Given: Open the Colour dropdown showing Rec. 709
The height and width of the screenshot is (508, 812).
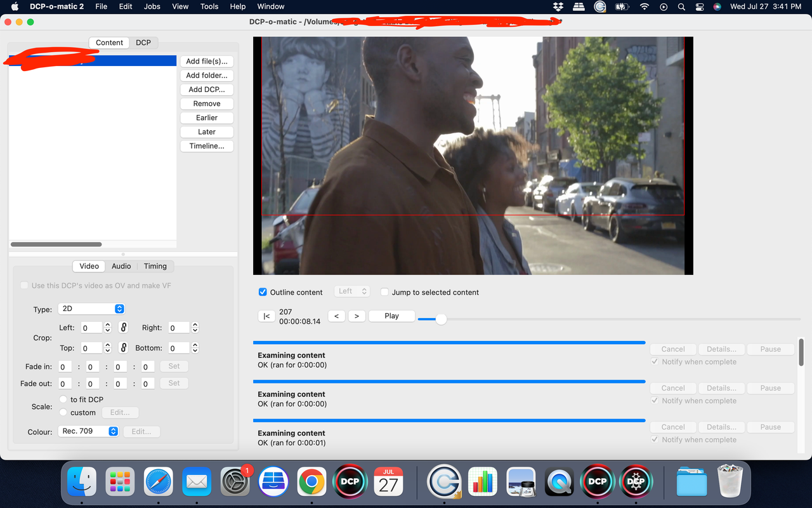Looking at the screenshot, I should (88, 431).
